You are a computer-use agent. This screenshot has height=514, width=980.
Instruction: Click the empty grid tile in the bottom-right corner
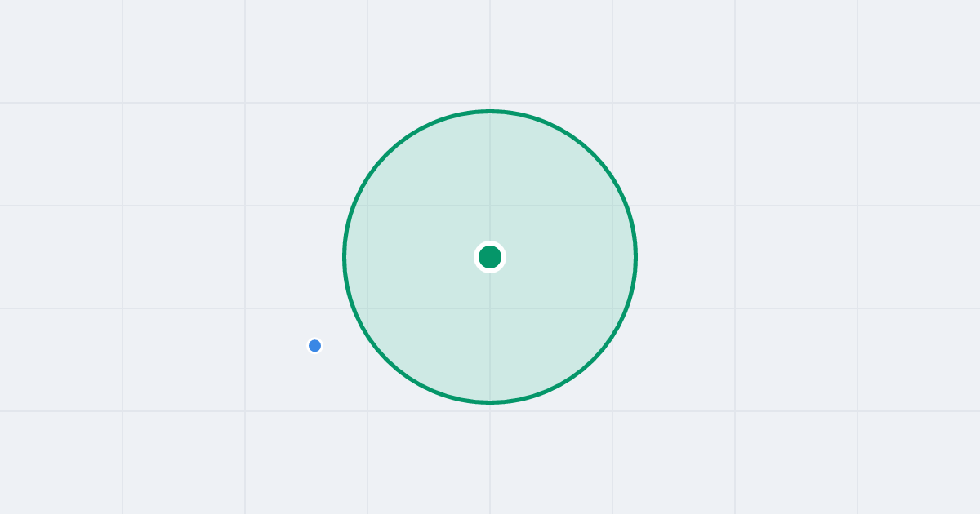coord(919,463)
